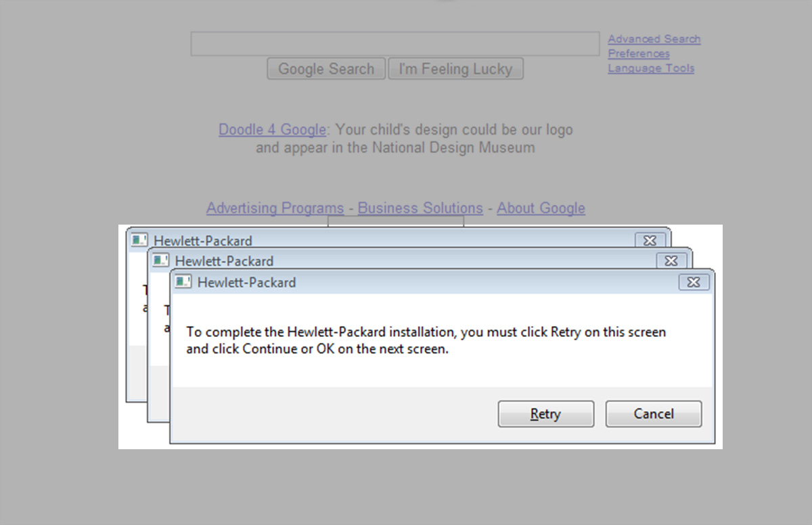Click the Google Search button

325,68
